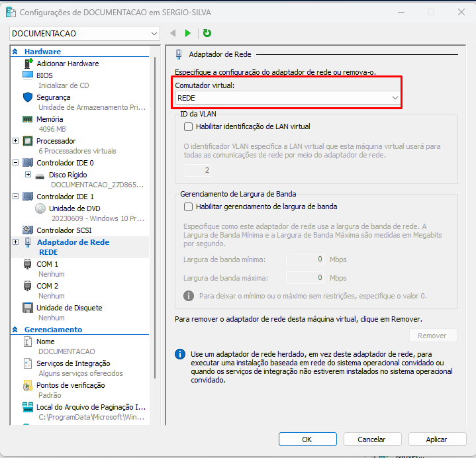
Task: Select the Memória chip icon
Action: (28, 119)
